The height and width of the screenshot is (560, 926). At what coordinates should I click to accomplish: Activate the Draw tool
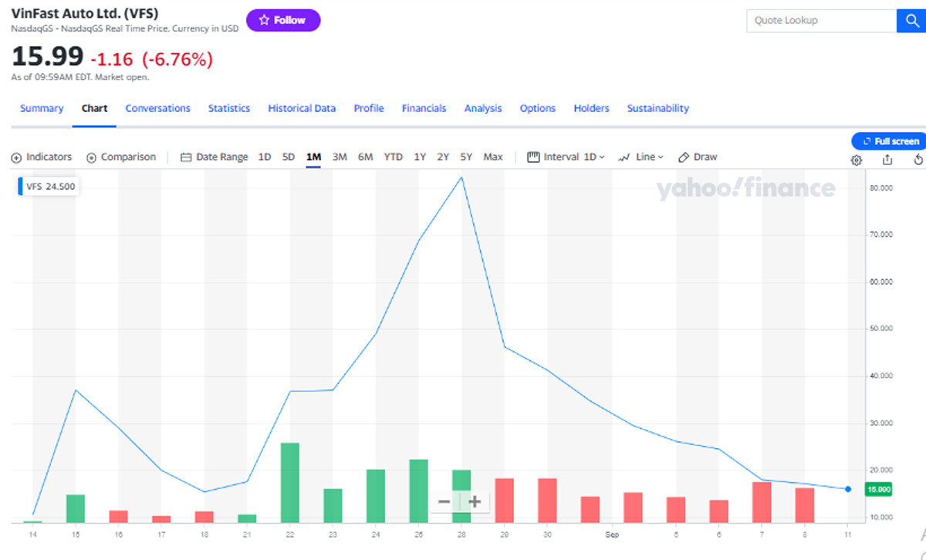[698, 157]
